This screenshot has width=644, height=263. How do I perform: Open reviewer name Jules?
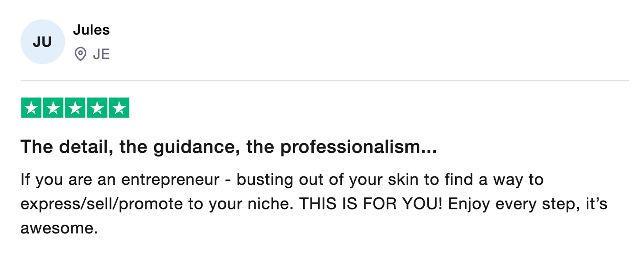[x=91, y=30]
